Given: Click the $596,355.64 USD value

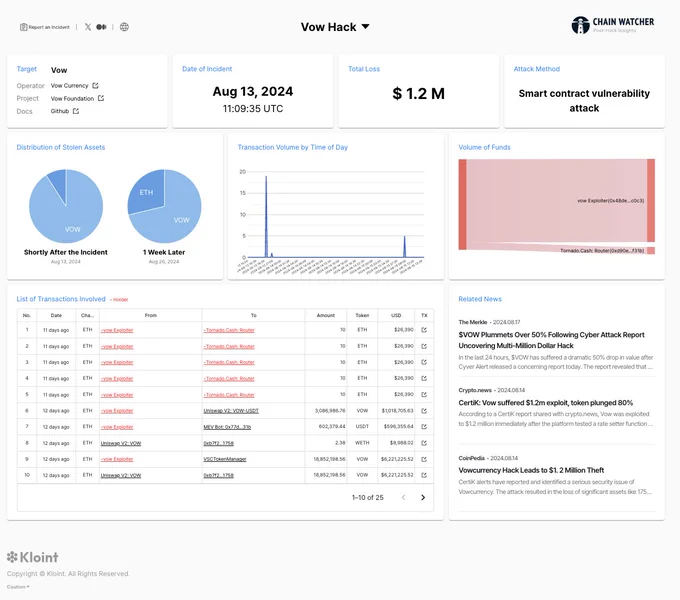Looking at the screenshot, I should click(x=399, y=427).
